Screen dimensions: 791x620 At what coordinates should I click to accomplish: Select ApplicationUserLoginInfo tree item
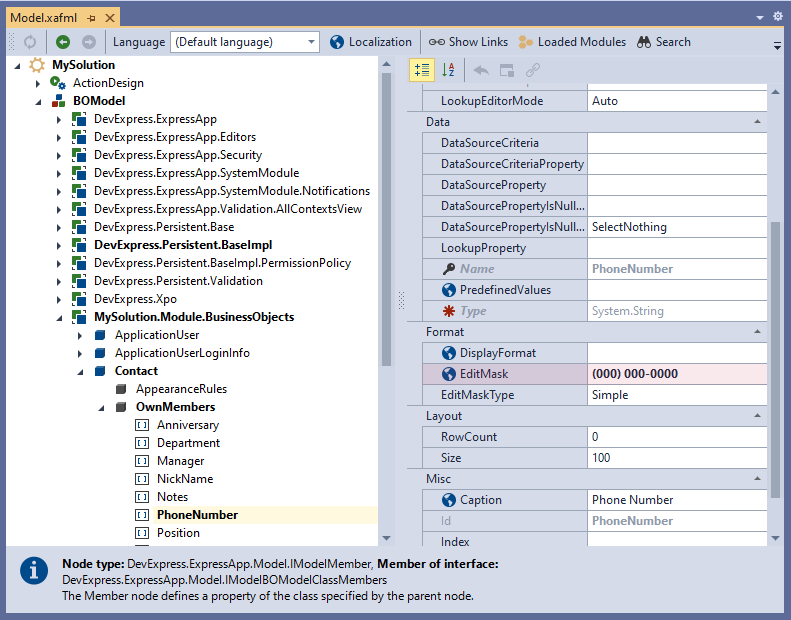click(182, 353)
